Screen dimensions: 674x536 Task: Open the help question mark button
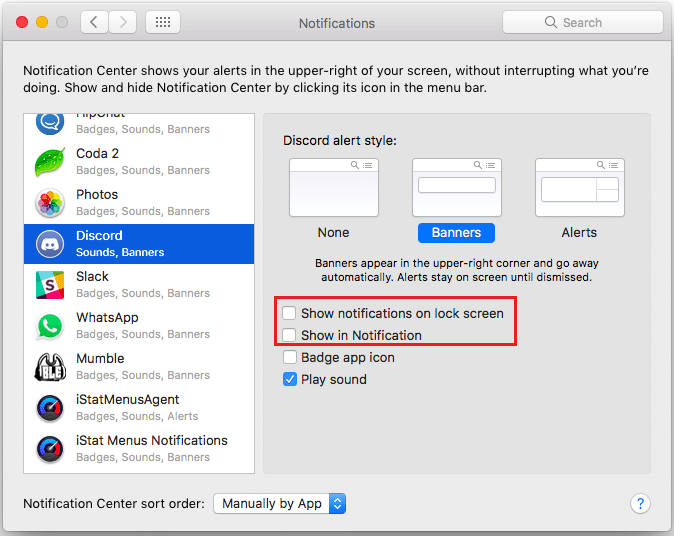pos(641,504)
